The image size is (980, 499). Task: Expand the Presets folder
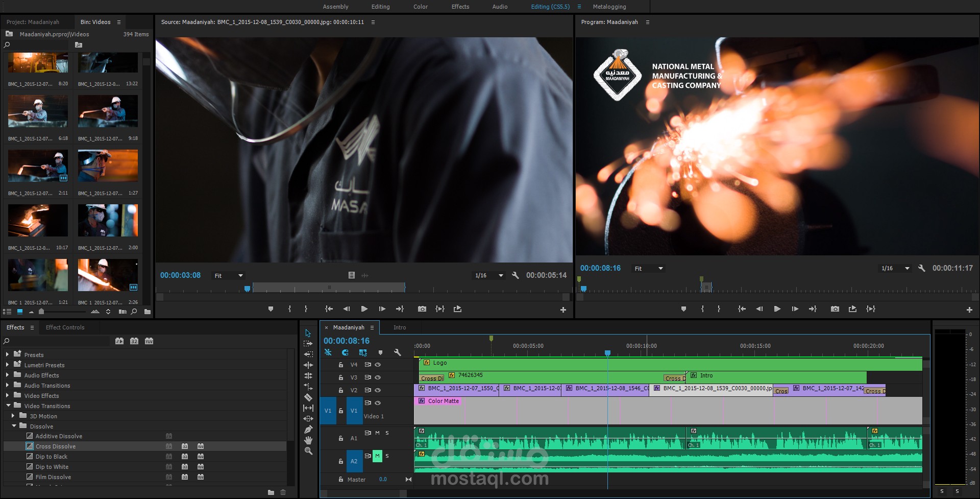tap(7, 354)
